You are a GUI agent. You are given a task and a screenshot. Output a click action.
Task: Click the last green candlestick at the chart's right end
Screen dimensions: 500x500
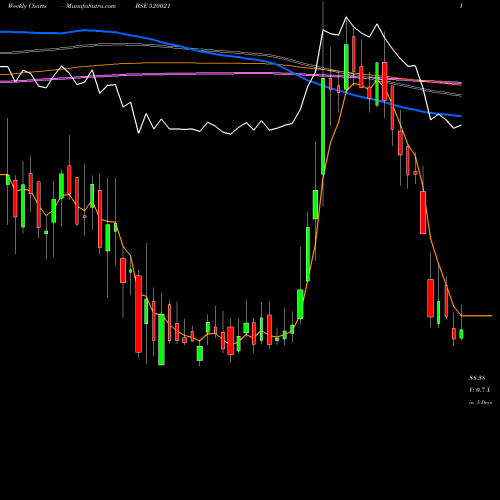click(x=461, y=334)
